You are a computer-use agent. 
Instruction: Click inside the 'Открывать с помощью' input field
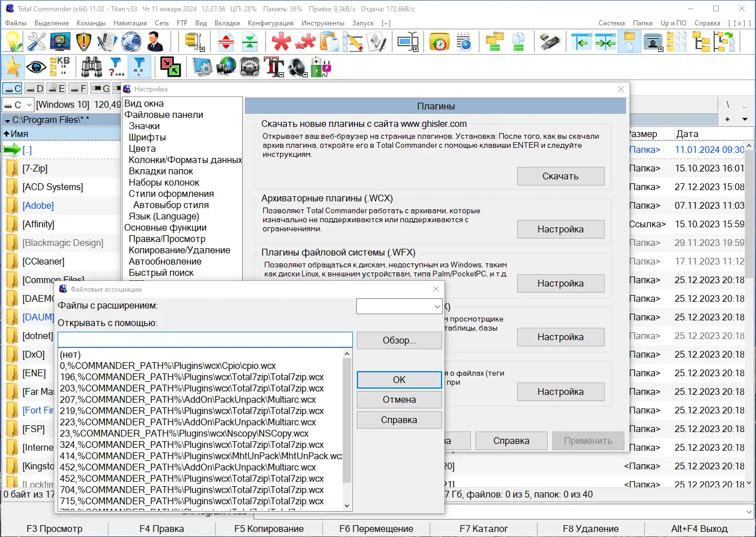(x=204, y=339)
